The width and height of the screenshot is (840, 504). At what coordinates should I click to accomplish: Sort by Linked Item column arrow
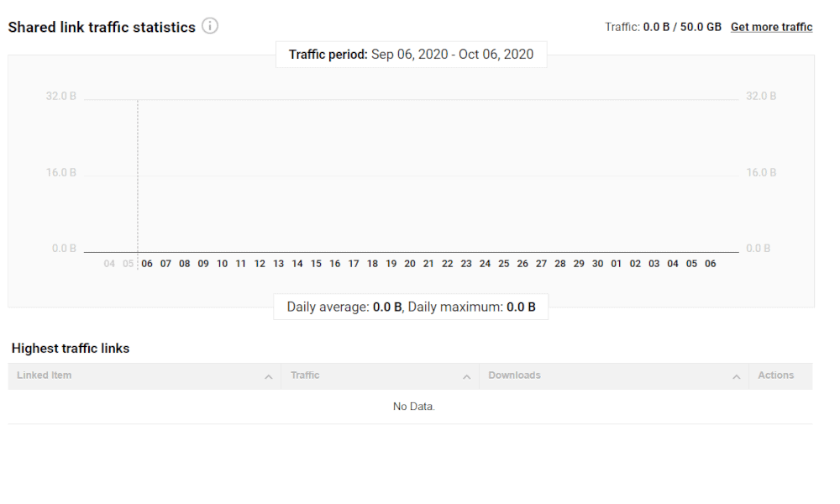[x=269, y=377]
